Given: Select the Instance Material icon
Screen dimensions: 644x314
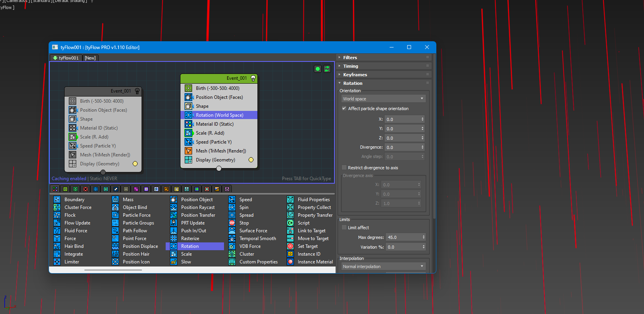Looking at the screenshot, I should point(290,262).
